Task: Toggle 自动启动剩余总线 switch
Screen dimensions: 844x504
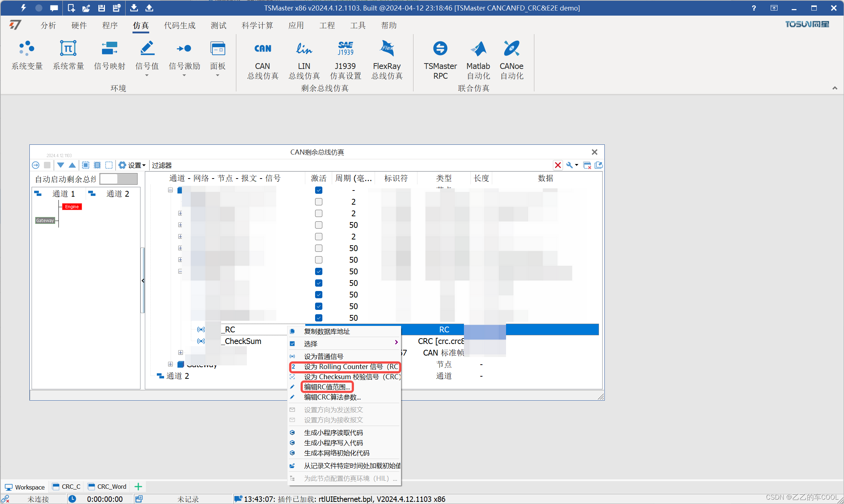Action: click(x=118, y=179)
